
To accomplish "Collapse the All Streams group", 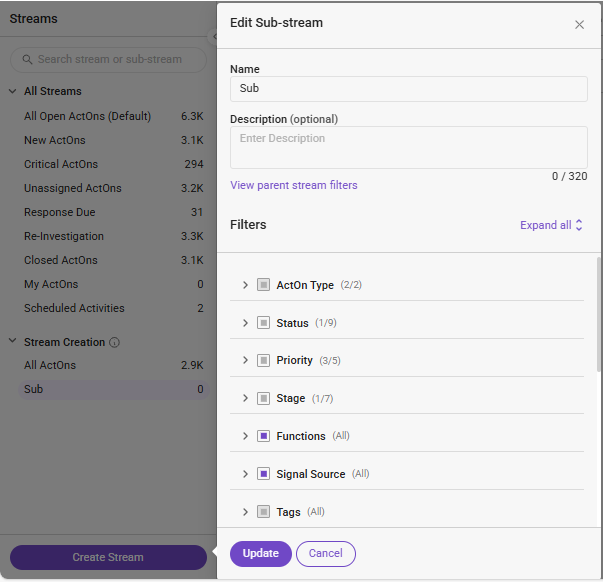I will coord(13,91).
